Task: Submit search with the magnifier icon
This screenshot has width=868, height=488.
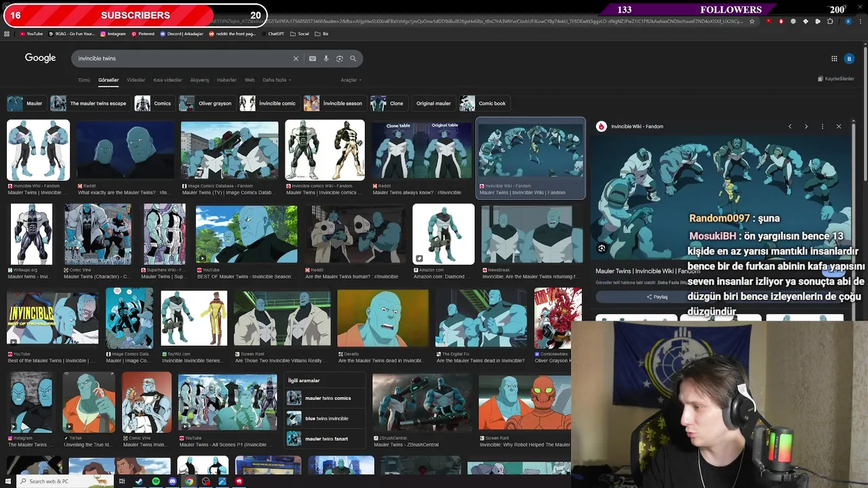Action: (353, 58)
